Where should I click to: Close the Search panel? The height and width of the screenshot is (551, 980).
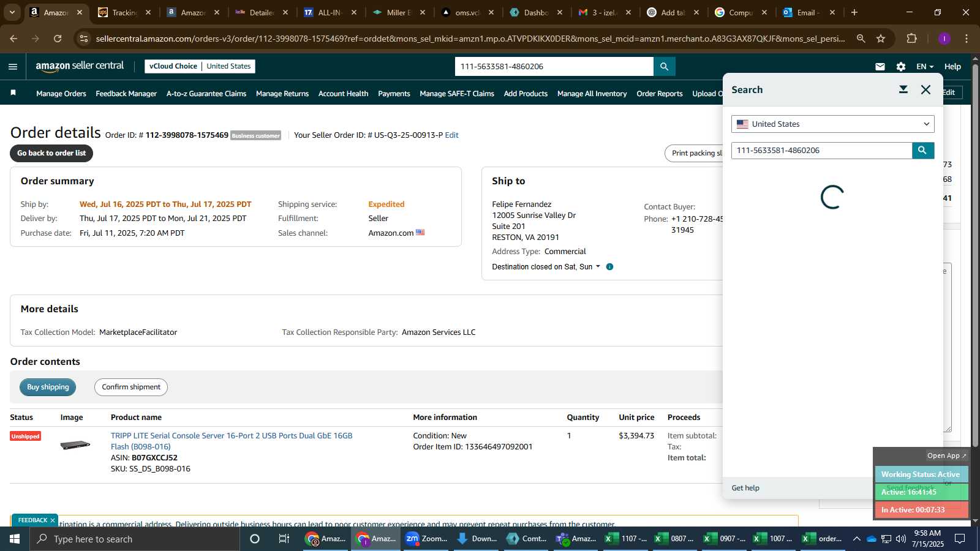tap(925, 89)
